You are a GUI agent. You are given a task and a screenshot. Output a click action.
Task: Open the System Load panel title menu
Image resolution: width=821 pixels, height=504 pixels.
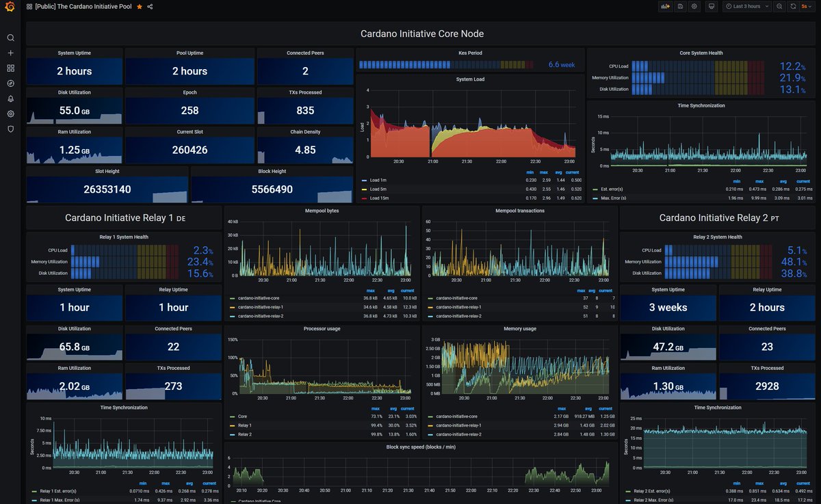[x=469, y=79]
